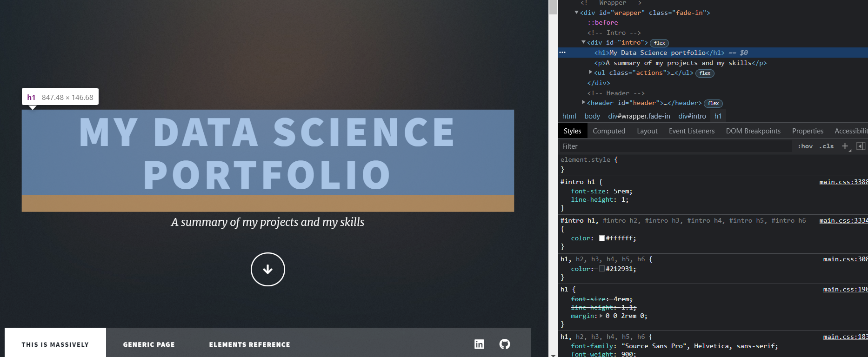Image resolution: width=868 pixels, height=357 pixels.
Task: Toggle the computed styles sidebar pane icon
Action: (861, 146)
